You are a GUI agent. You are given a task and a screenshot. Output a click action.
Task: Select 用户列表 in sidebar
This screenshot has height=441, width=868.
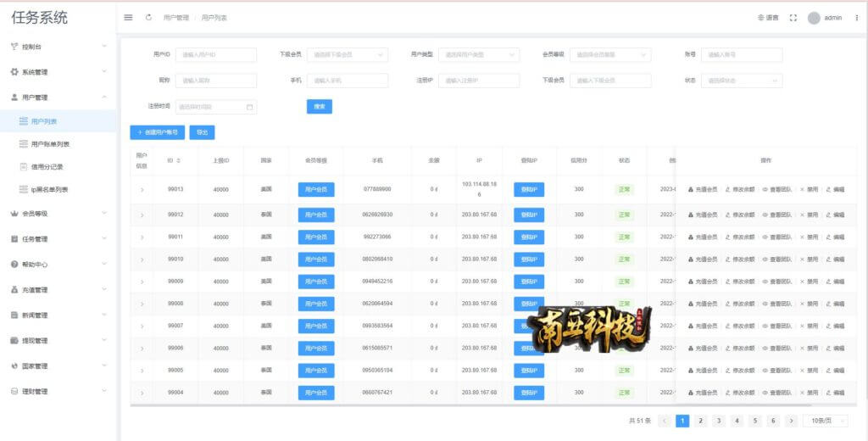[x=58, y=120]
